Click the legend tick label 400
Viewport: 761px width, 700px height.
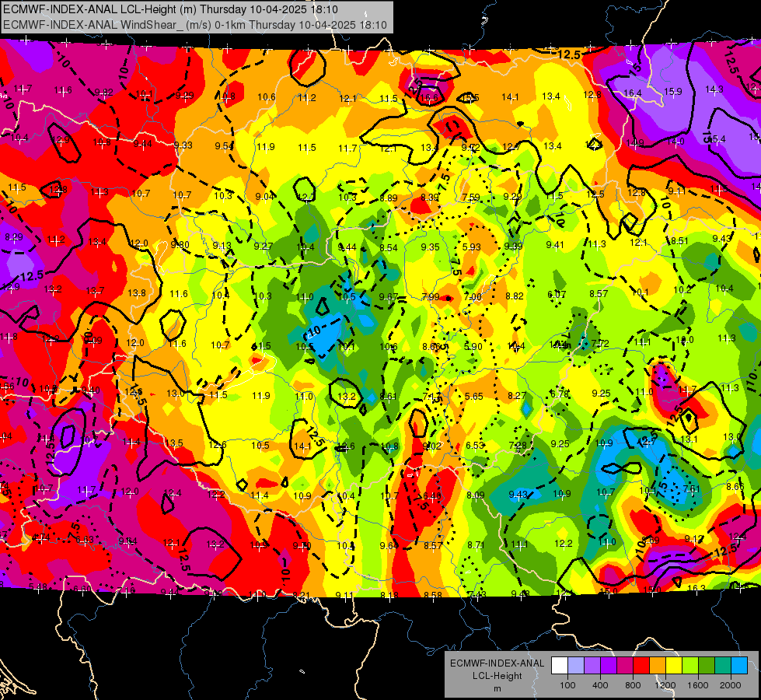600,685
